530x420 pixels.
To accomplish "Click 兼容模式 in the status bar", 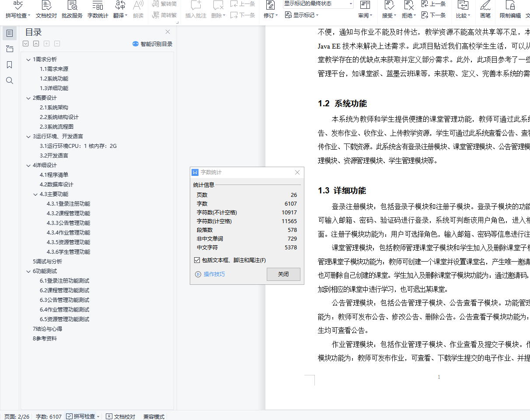I will [154, 416].
